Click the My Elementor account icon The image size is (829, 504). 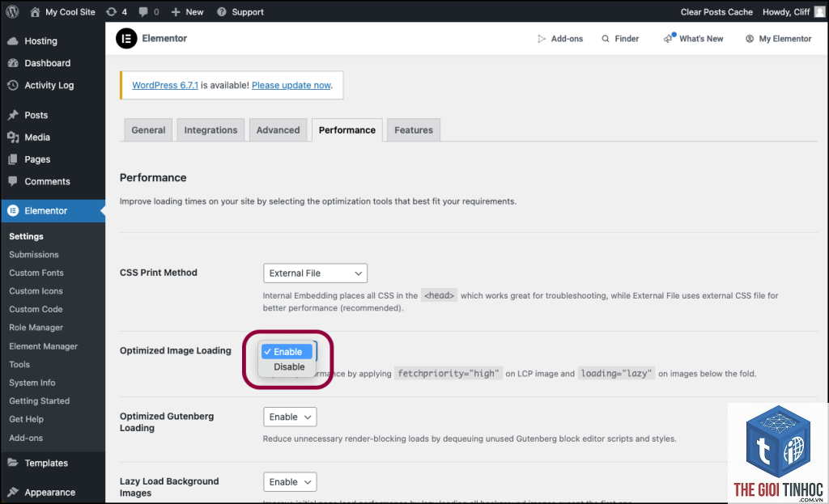pyautogui.click(x=749, y=39)
